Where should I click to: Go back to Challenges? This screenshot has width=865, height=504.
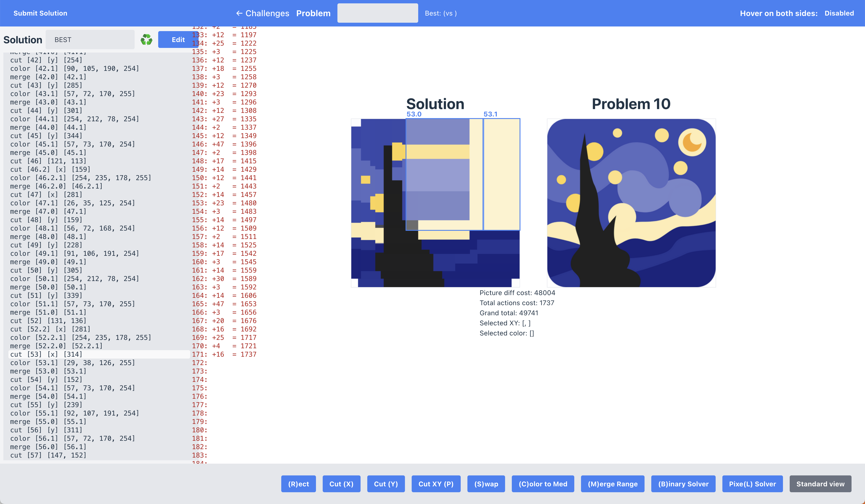tap(263, 13)
